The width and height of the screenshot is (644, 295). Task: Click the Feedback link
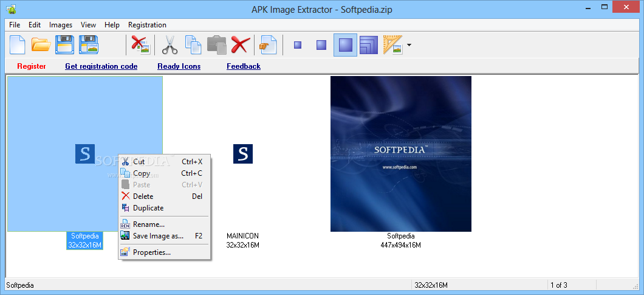[244, 66]
